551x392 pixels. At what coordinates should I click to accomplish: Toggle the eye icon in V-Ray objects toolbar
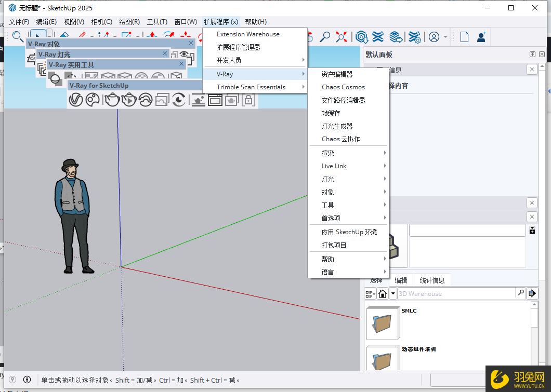coord(184,55)
